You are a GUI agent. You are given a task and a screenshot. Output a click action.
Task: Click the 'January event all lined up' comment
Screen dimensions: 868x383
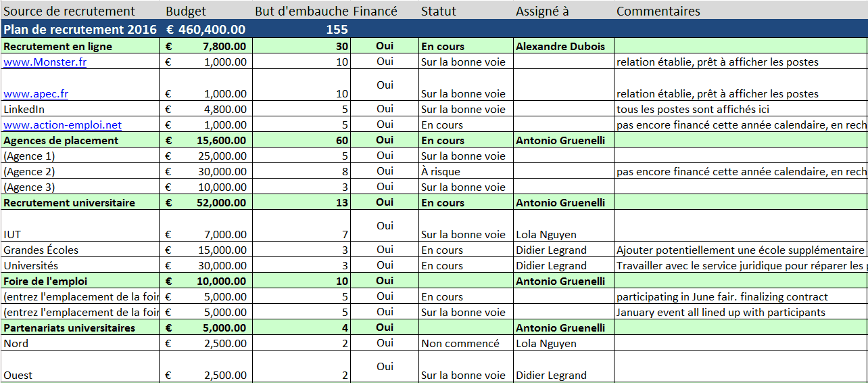pyautogui.click(x=721, y=313)
